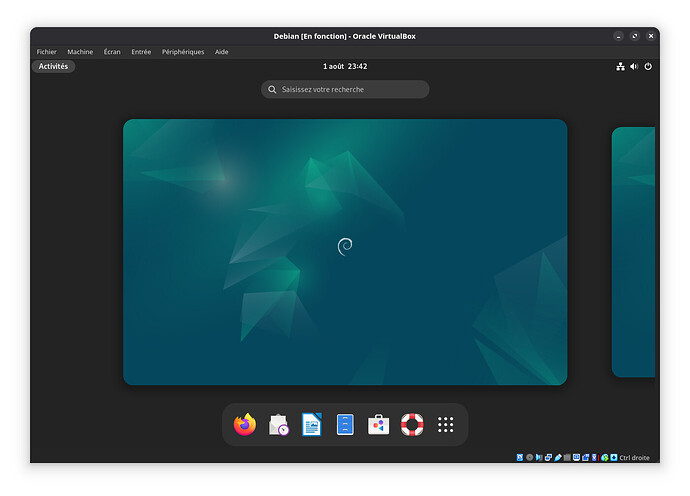The width and height of the screenshot is (690, 496).
Task: Open the Aide menu
Action: click(222, 52)
